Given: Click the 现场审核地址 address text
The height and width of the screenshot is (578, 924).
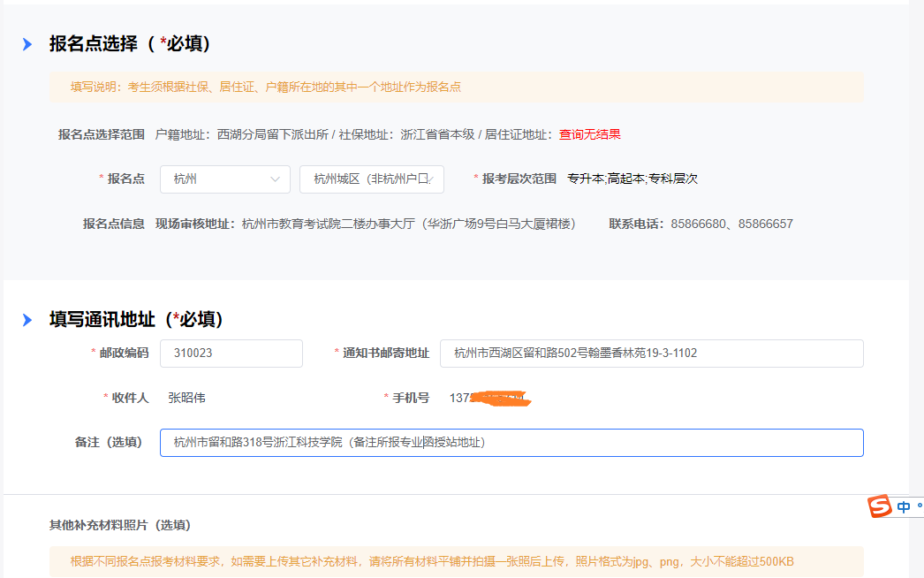Looking at the screenshot, I should 408,224.
